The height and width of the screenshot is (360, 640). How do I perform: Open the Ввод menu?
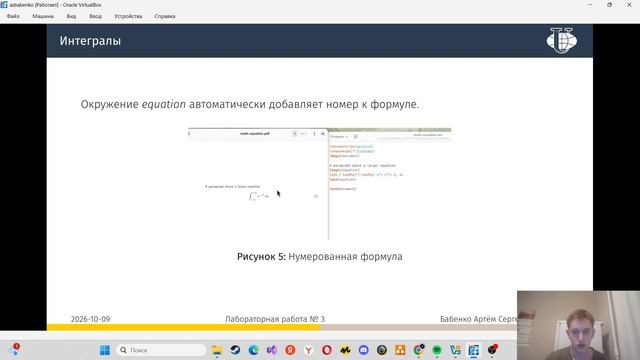click(96, 16)
